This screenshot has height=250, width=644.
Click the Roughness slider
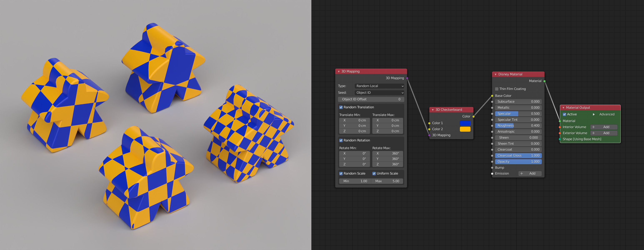pos(518,126)
